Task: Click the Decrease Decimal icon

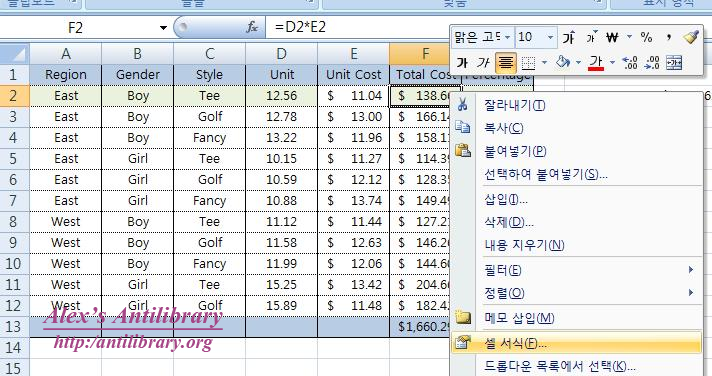Action: [x=652, y=63]
